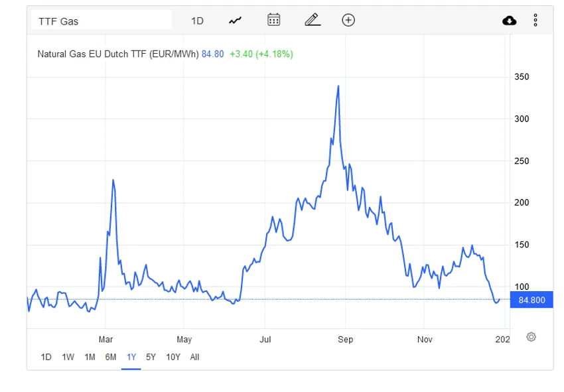
Task: Select the 1Y range tab
Action: pos(131,357)
